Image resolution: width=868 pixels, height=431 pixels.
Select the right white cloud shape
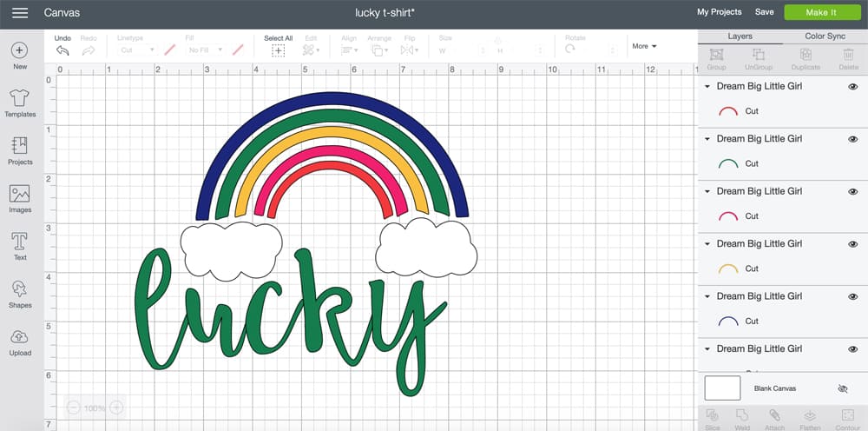[426, 248]
